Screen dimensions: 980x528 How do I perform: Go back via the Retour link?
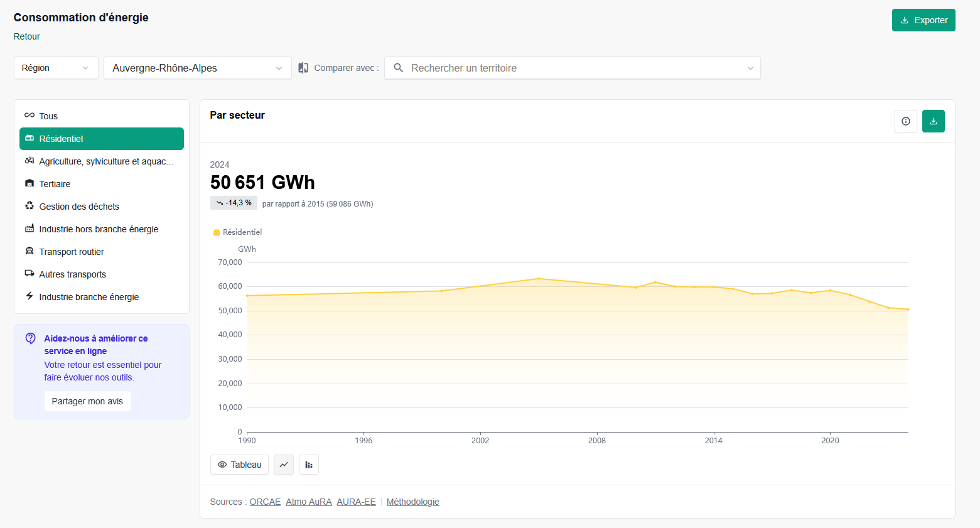(27, 36)
